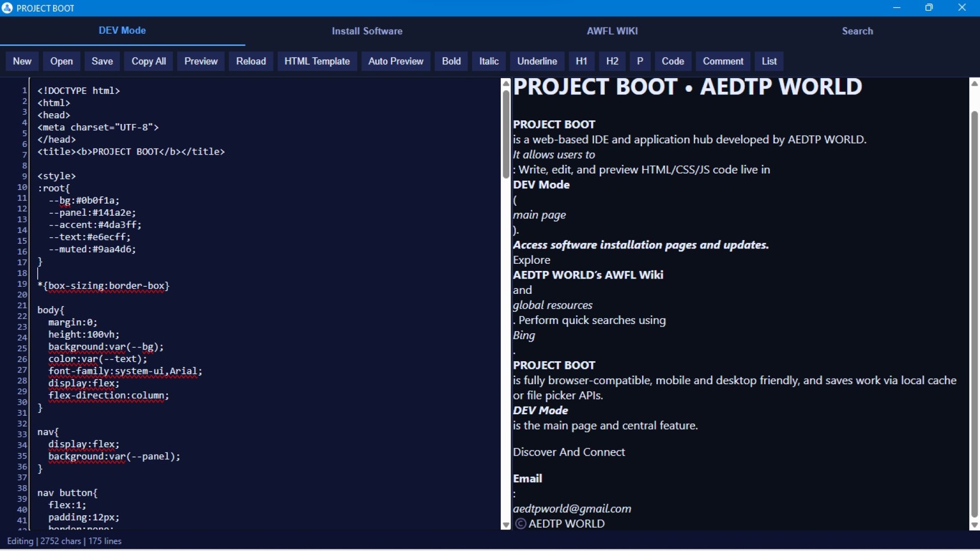Click the --bg:#0b0f1a; line
The width and height of the screenshot is (980, 551).
point(84,201)
